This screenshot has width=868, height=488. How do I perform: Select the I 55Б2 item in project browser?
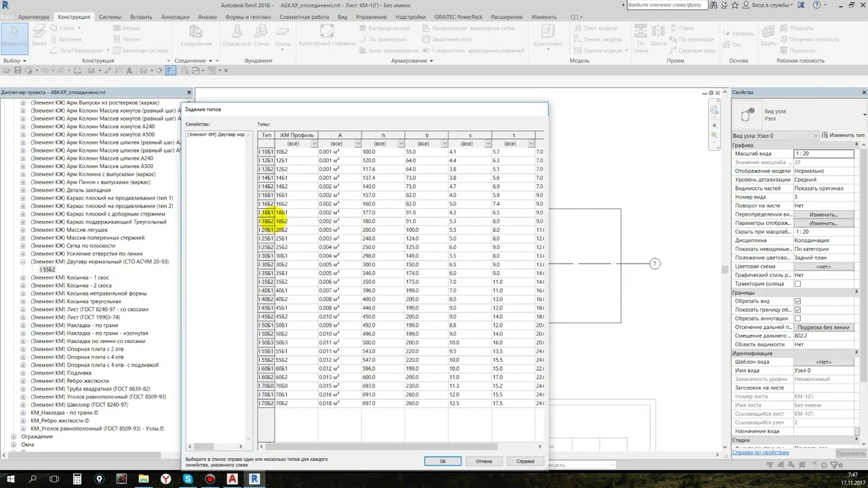(47, 270)
